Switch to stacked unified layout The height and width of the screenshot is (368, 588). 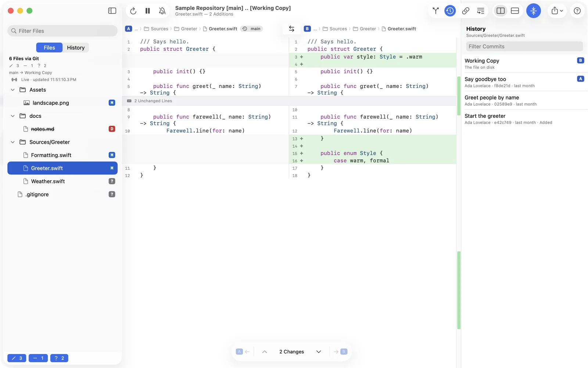(x=515, y=11)
